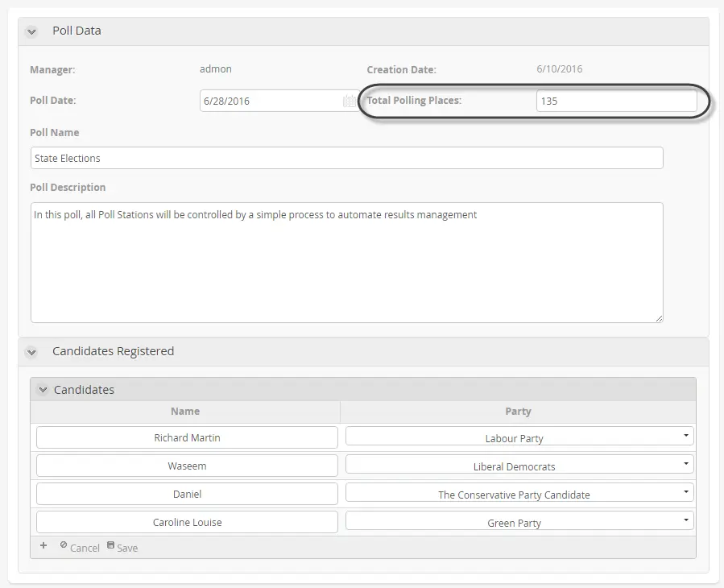This screenshot has height=588, width=724.
Task: Open the Labour Party dropdown
Action: point(519,436)
